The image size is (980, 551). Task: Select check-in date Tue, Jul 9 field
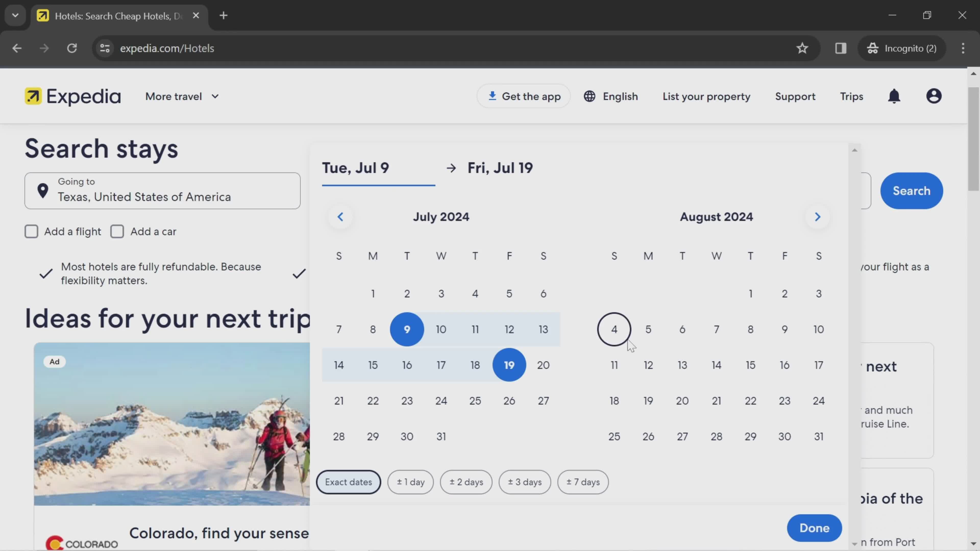[x=378, y=168]
